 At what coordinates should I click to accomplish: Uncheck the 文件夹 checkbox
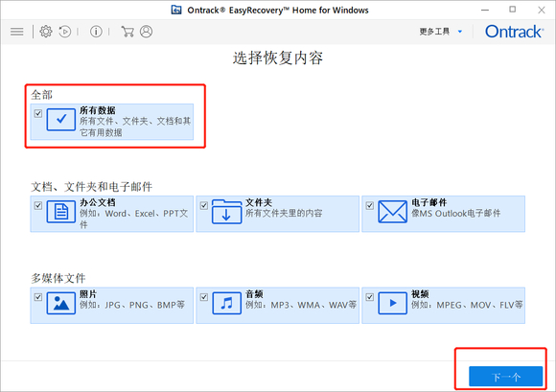tap(204, 205)
